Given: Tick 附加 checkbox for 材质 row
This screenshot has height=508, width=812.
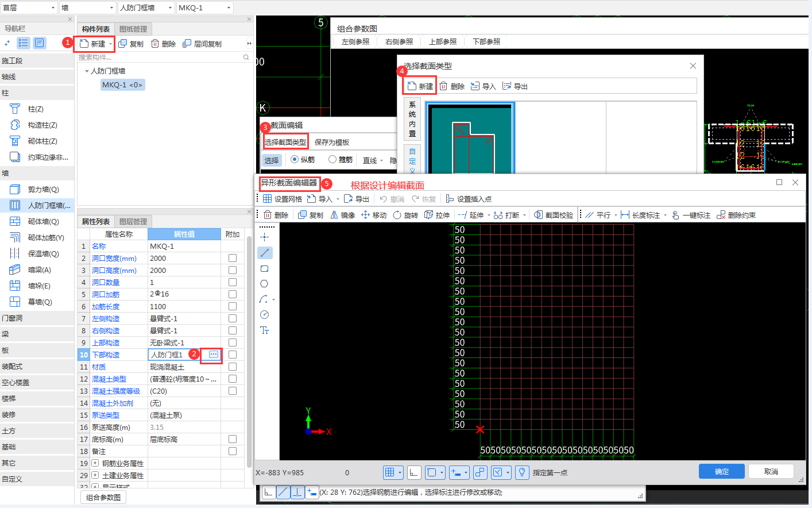Looking at the screenshot, I should coord(233,367).
